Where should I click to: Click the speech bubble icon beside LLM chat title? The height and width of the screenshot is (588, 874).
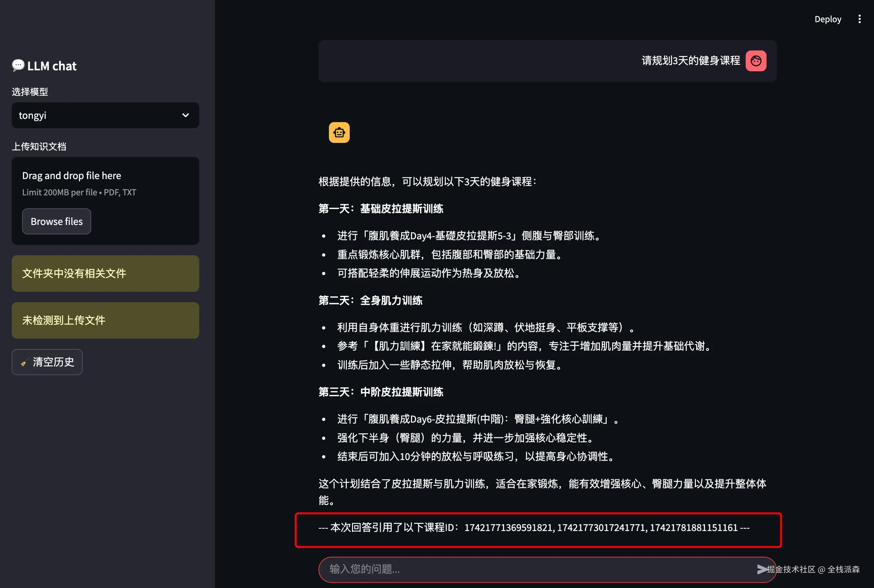[x=18, y=65]
